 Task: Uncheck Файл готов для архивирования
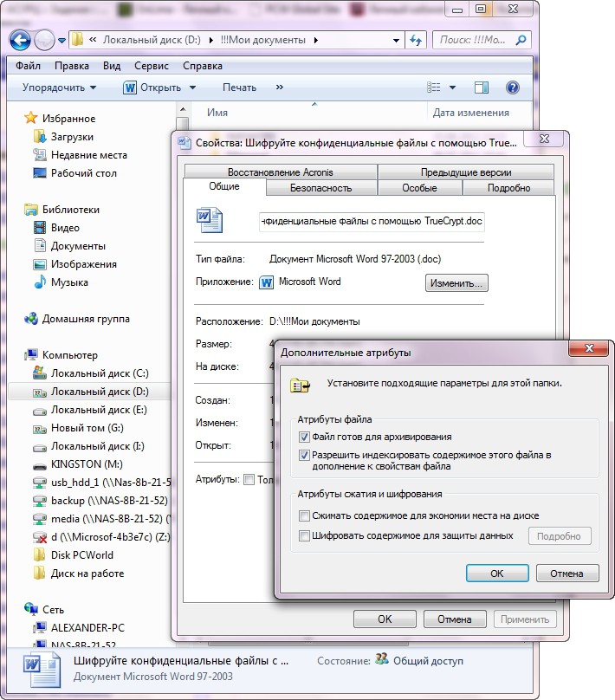click(304, 437)
